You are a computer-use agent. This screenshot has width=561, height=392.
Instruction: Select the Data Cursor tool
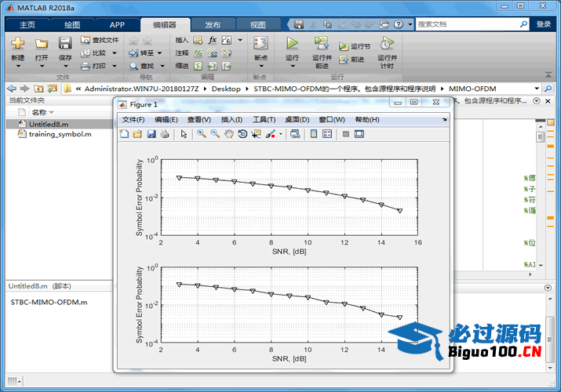[x=256, y=134]
